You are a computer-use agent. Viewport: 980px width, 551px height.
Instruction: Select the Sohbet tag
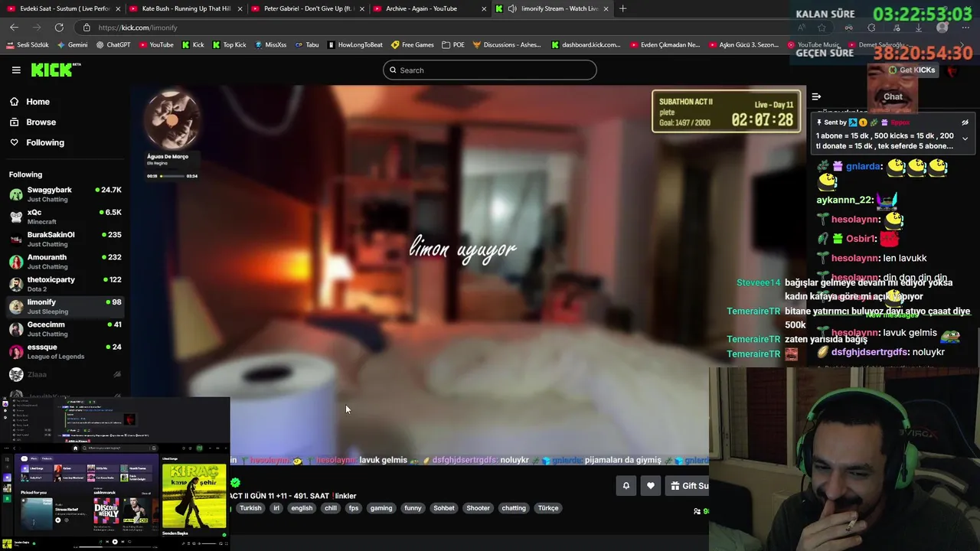point(444,508)
